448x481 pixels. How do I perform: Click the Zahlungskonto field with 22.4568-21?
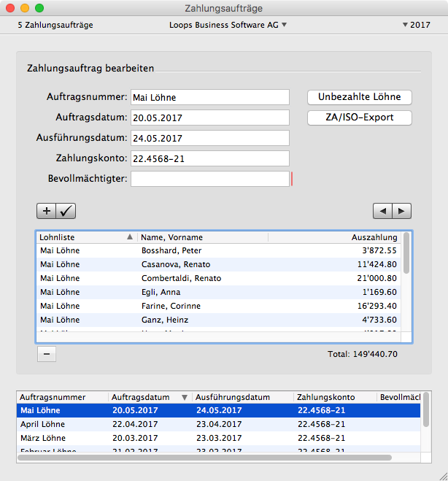[x=210, y=158]
